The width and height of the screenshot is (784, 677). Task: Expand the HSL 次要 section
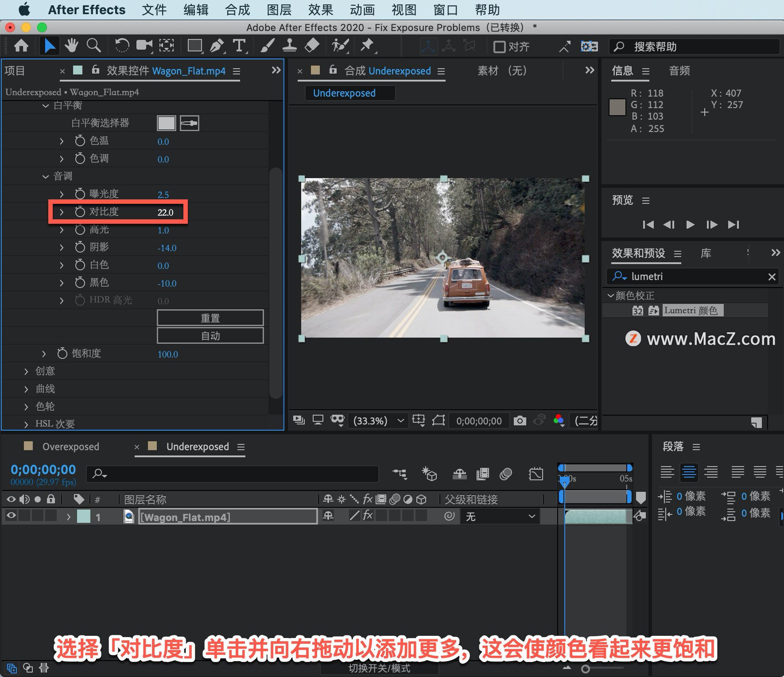tap(26, 424)
